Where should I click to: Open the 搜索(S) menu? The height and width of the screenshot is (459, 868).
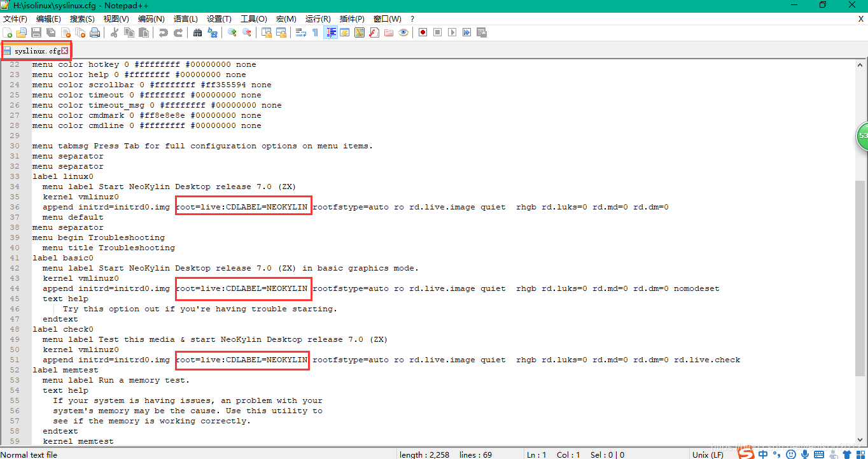[82, 19]
